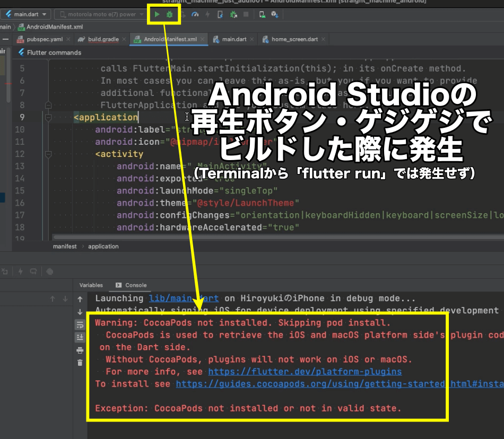
Task: Click the Exception: CocoaPods not installed line
Action: point(248,408)
